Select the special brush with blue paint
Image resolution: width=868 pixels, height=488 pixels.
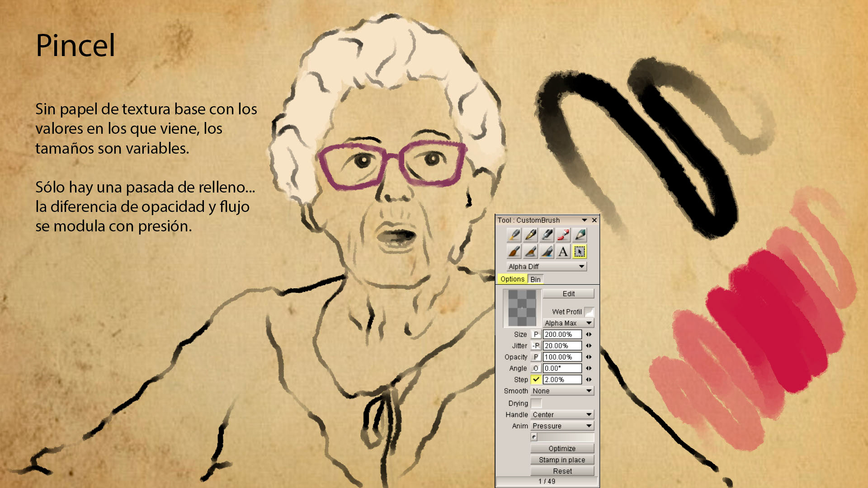[547, 251]
